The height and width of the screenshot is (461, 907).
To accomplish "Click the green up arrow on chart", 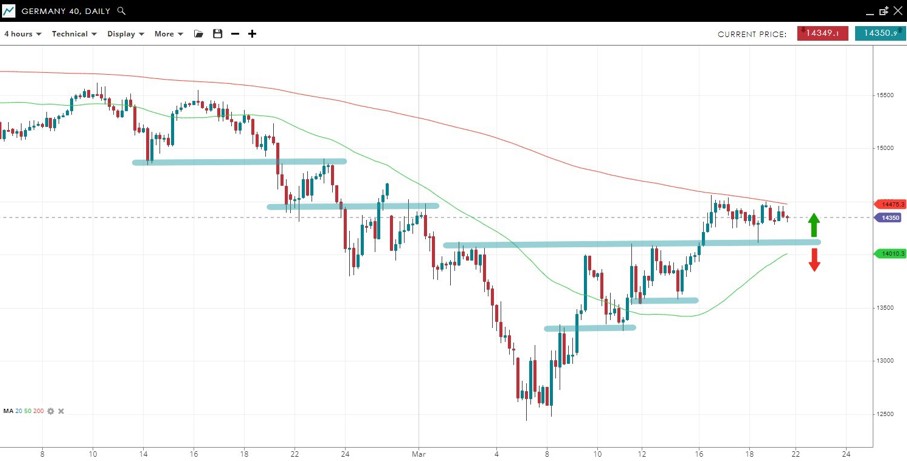I will click(x=814, y=224).
